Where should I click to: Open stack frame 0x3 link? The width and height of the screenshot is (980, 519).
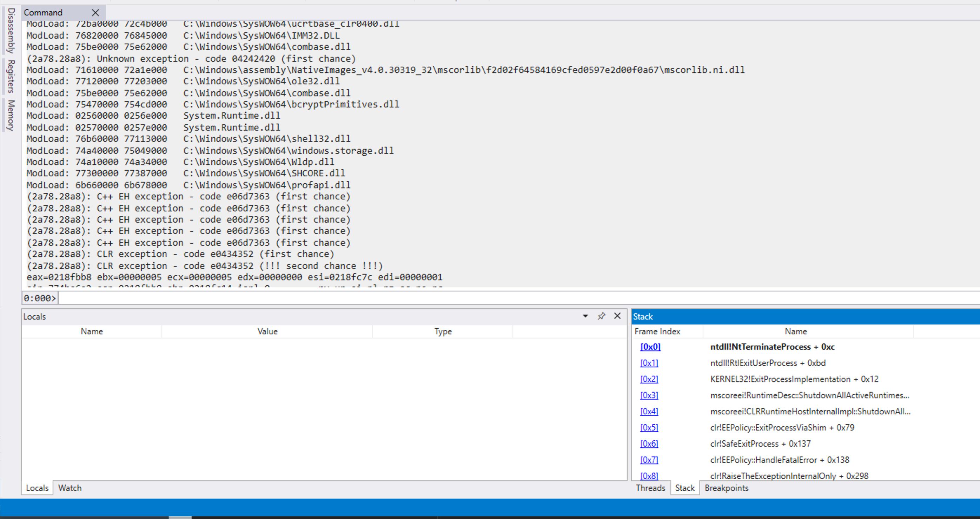[x=649, y=395]
